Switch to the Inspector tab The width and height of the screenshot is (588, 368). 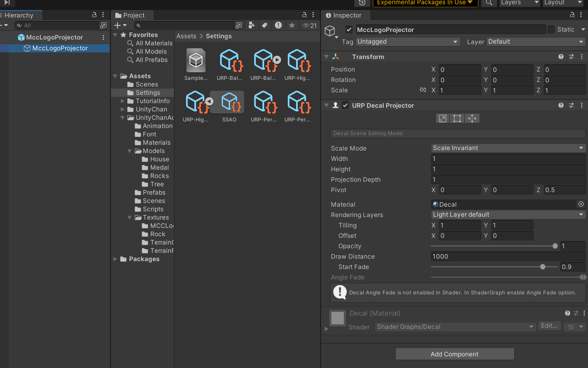[344, 15]
